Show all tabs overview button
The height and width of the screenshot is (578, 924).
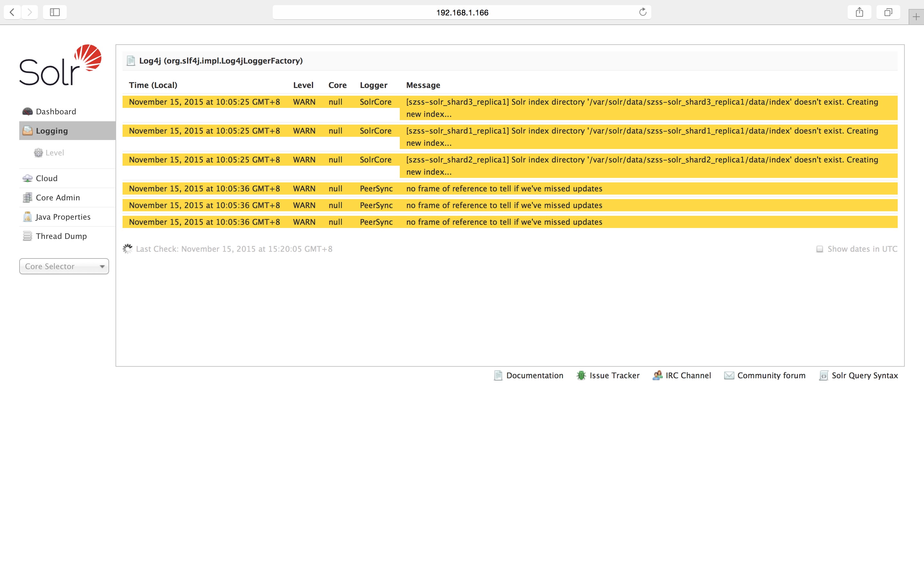pyautogui.click(x=888, y=12)
